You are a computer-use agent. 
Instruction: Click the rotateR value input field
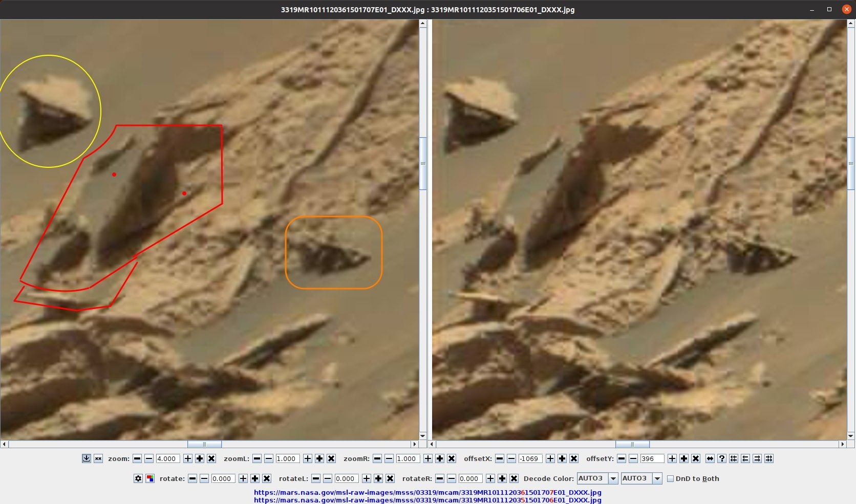(470, 478)
